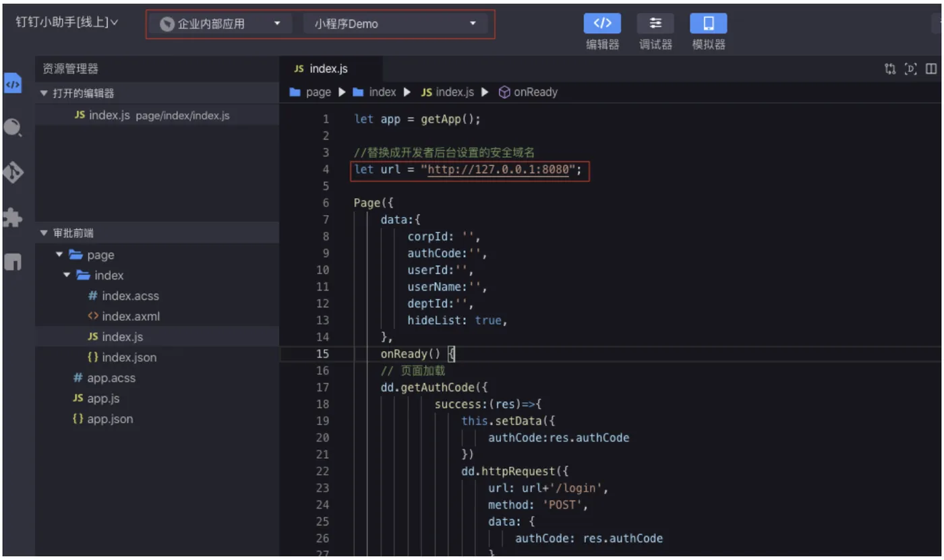Click the userName:'', code line
This screenshot has width=944, height=560.
pyautogui.click(x=447, y=287)
